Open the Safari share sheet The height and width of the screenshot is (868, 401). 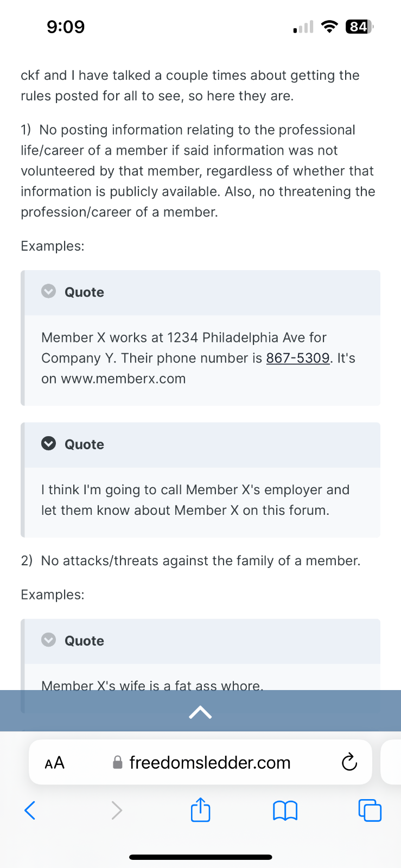tap(200, 809)
